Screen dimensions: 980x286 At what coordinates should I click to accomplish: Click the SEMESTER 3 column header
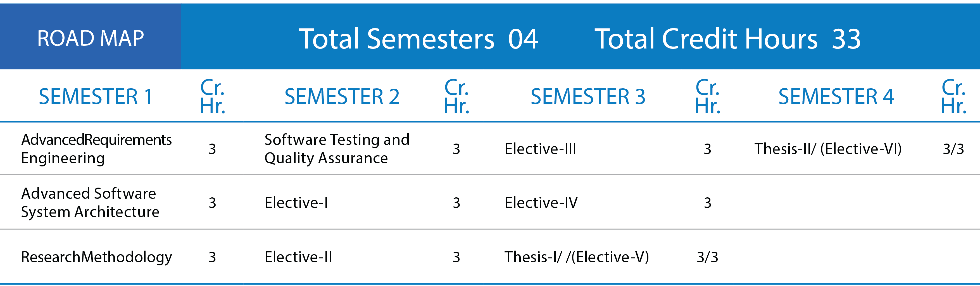pos(588,96)
